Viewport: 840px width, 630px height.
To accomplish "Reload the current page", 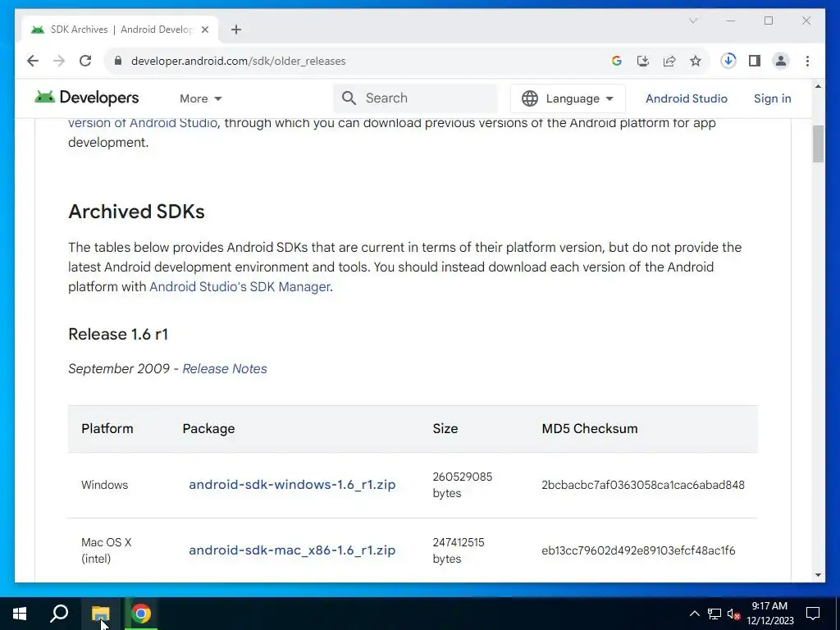I will coord(85,61).
